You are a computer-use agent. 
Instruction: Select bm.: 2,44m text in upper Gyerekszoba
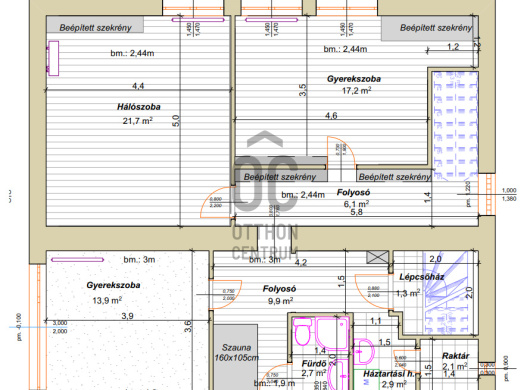tap(345, 49)
